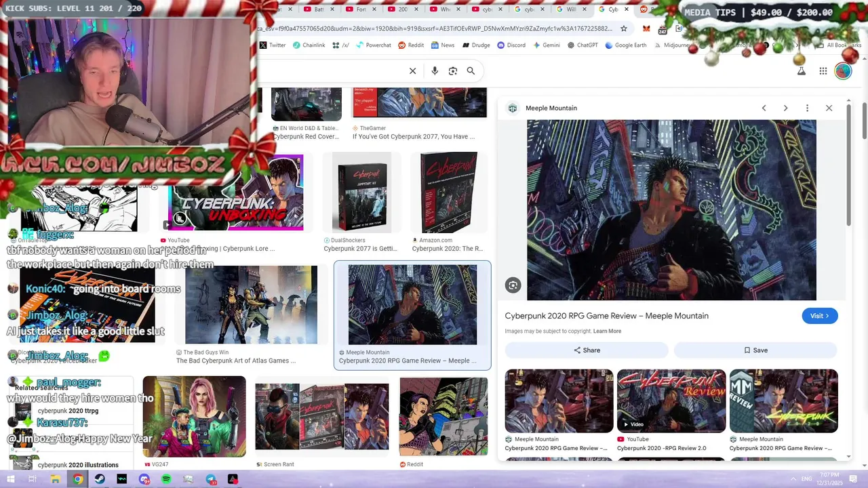The image size is (868, 488).
Task: Open the Discord bookmark
Action: click(x=511, y=45)
